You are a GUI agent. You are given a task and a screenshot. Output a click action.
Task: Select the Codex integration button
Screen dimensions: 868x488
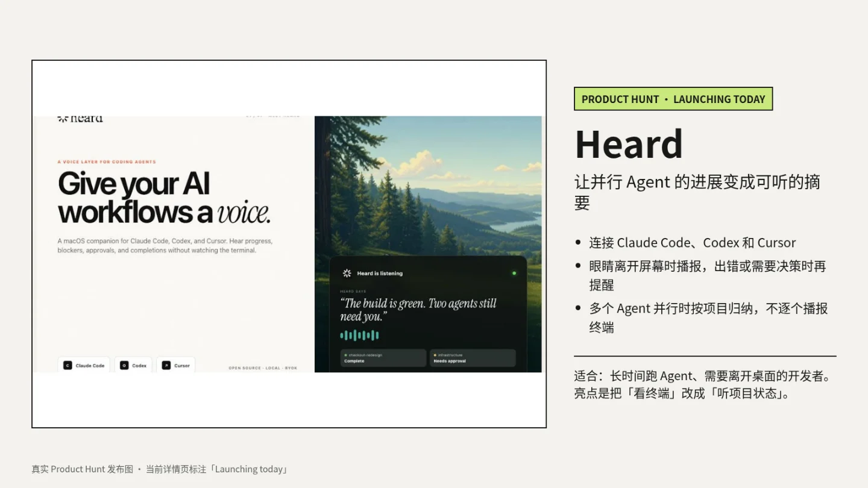point(133,365)
